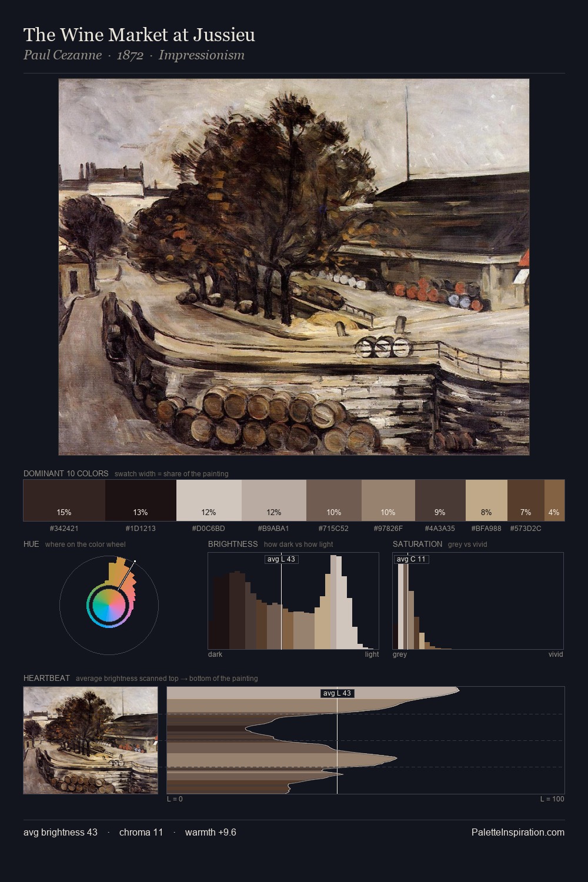Click the hue color wheel

point(109,605)
